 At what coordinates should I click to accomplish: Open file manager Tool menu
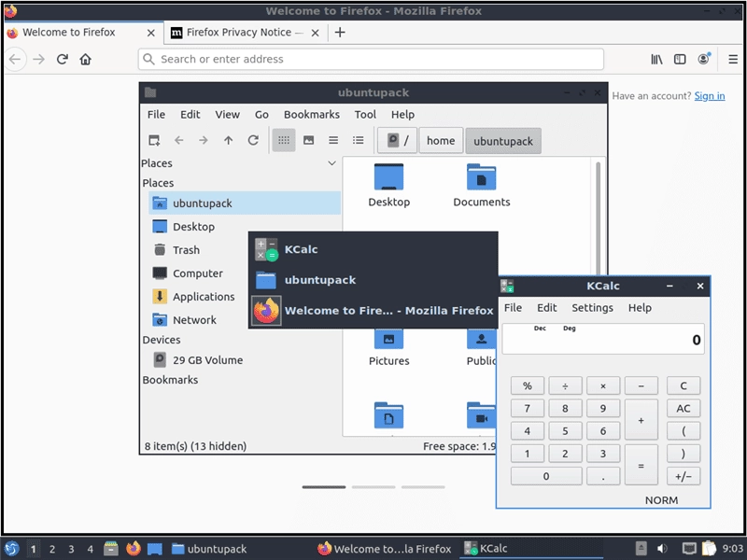point(365,114)
